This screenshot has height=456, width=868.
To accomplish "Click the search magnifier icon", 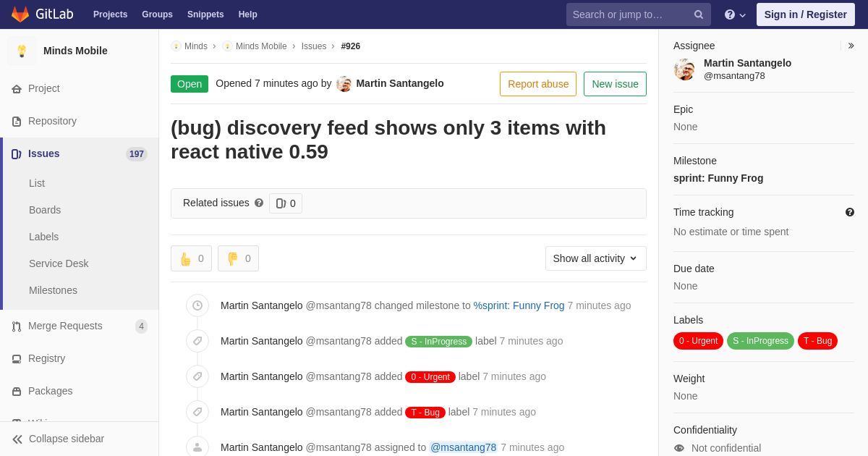I will [699, 14].
